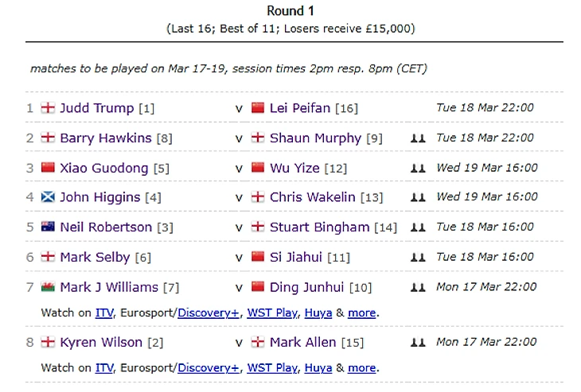Click head-to-head icon for Hawkins v Murphy
The height and width of the screenshot is (392, 581).
(418, 138)
